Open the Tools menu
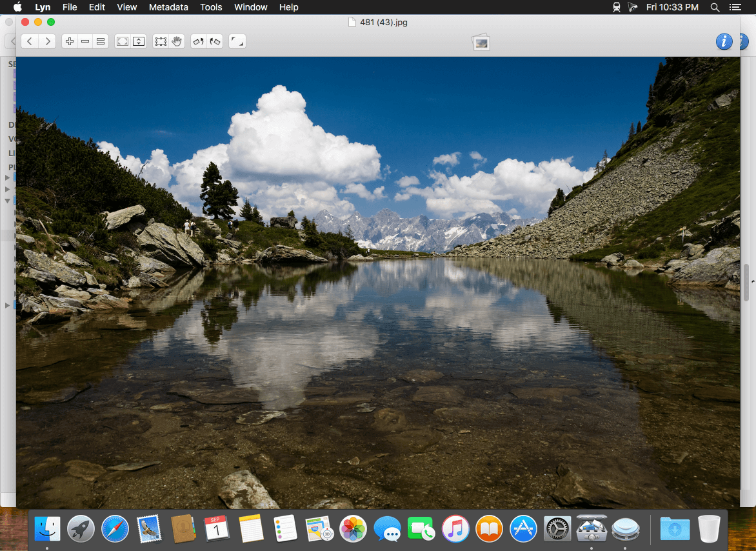756x551 pixels. (x=211, y=7)
